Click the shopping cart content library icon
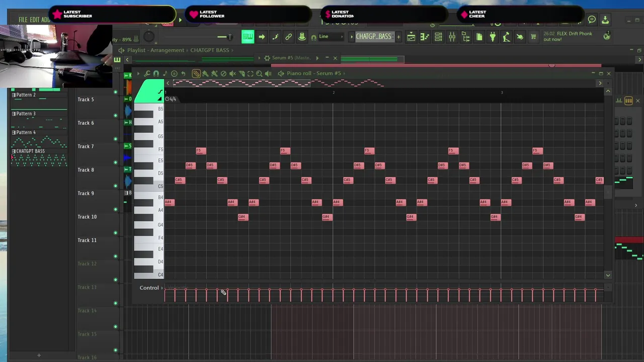This screenshot has width=644, height=362. [533, 37]
